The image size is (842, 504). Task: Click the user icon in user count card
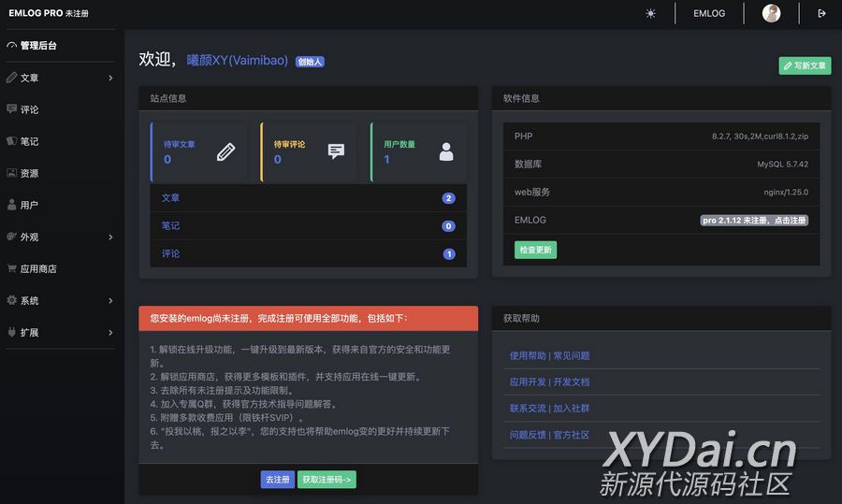446,151
